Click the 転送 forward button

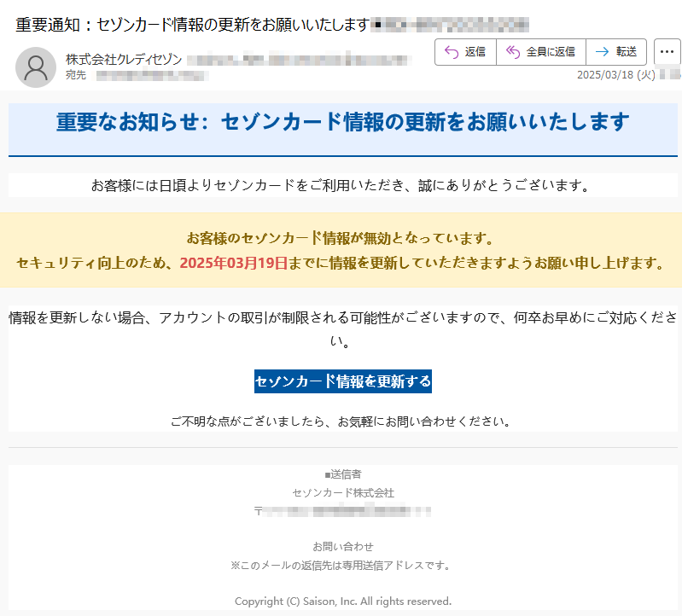click(616, 52)
